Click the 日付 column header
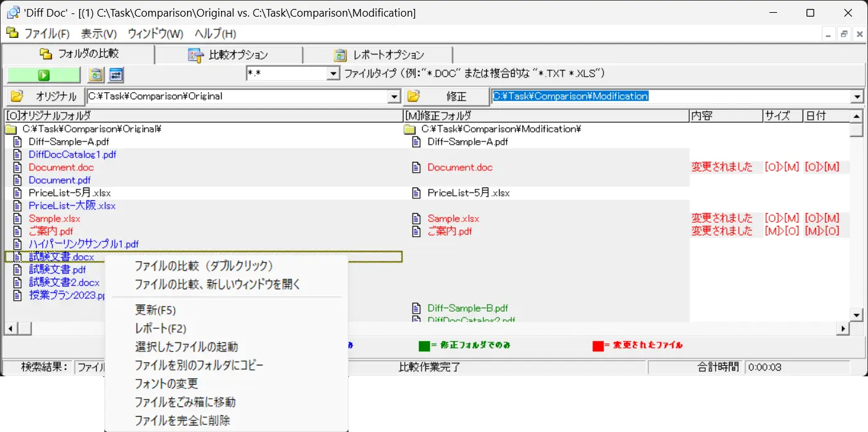The height and width of the screenshot is (432, 868). pos(826,116)
